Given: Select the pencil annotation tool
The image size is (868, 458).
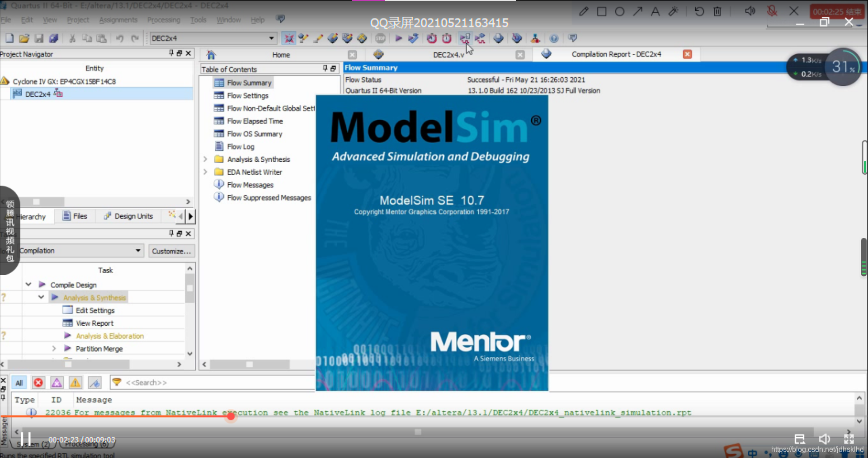Looking at the screenshot, I should (x=584, y=11).
